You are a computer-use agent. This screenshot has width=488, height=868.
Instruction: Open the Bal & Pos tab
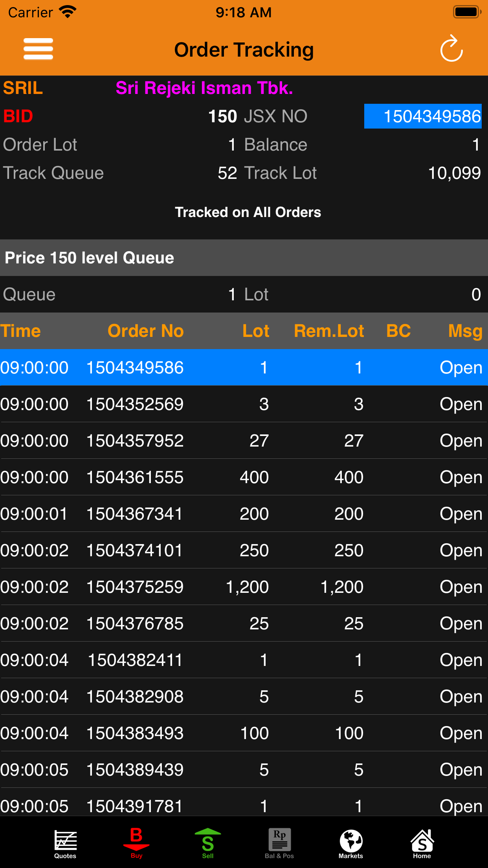tap(279, 844)
